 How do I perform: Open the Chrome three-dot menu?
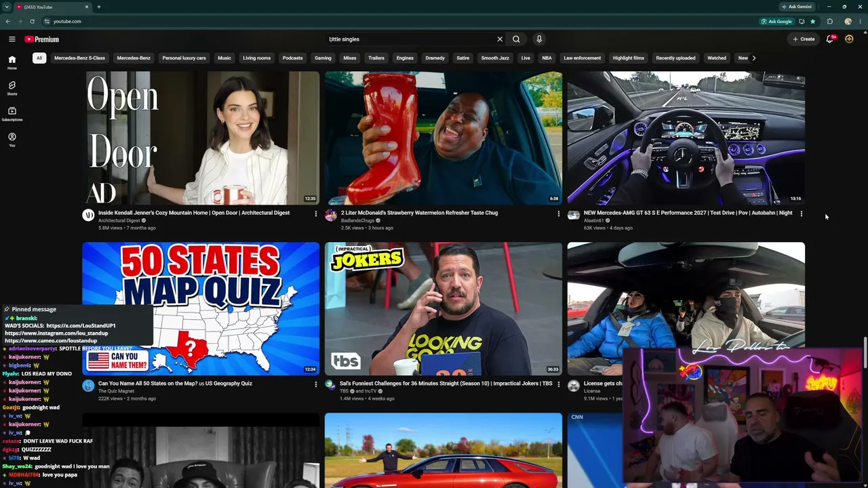tap(860, 21)
